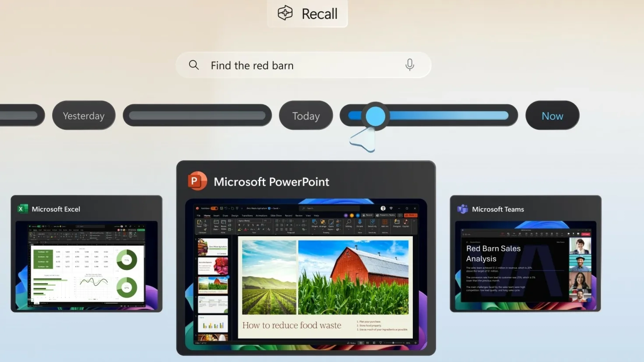Enable the blue timeline progress toggle
Screen dimensions: 644x362
point(375,116)
